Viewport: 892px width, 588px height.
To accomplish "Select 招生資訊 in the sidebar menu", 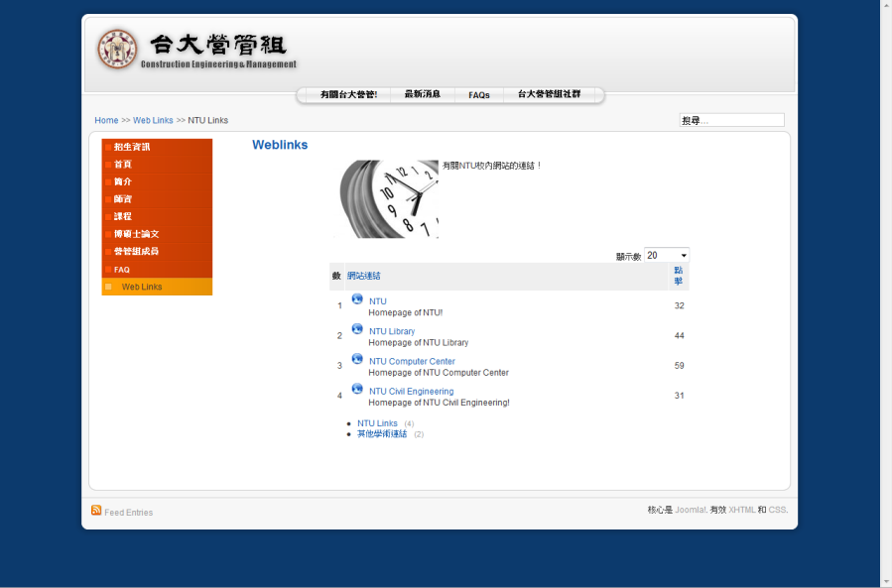I will click(x=132, y=147).
